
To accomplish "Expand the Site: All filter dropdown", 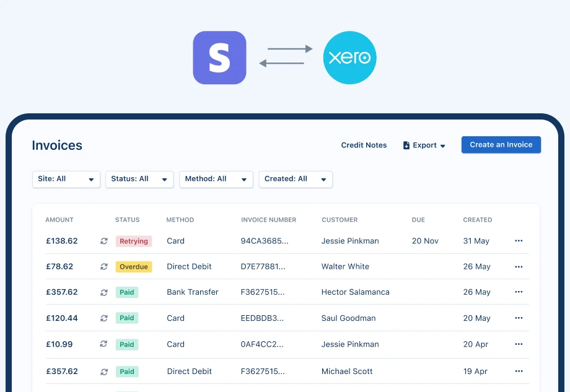I will [66, 179].
